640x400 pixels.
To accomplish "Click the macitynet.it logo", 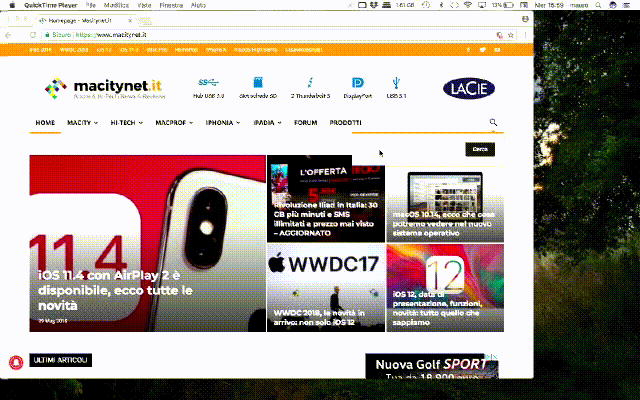I will 105,88.
